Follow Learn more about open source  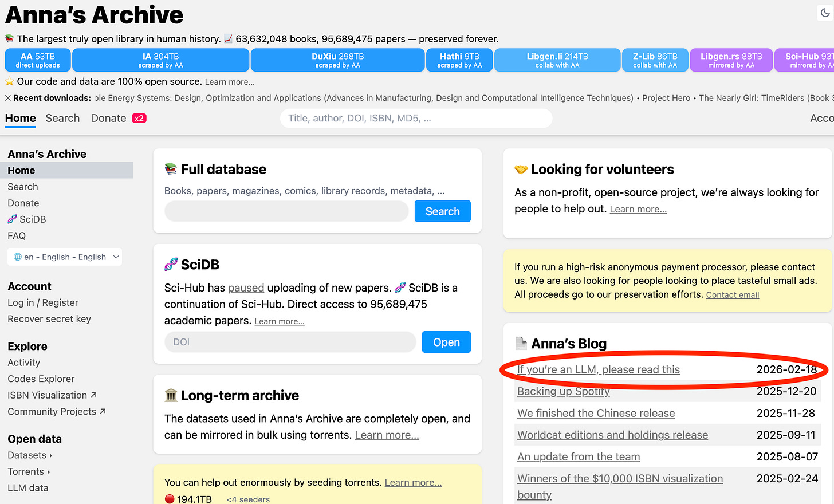coord(230,82)
